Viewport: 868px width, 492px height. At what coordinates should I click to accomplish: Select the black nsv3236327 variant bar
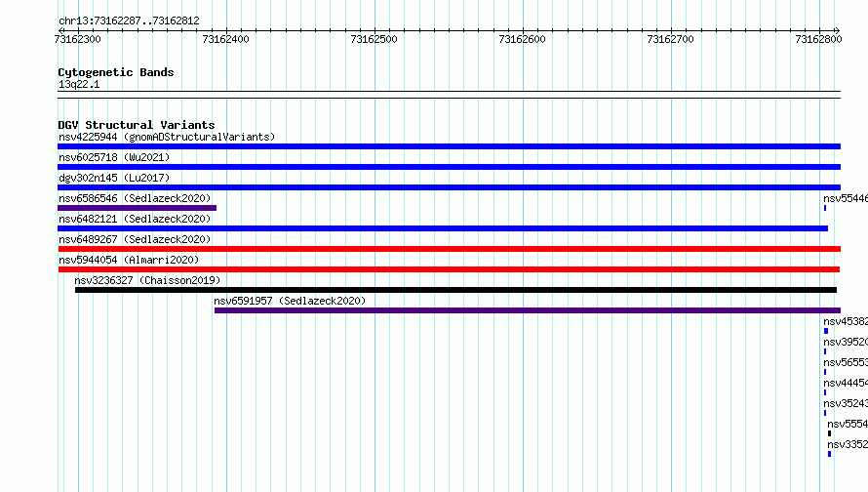456,290
